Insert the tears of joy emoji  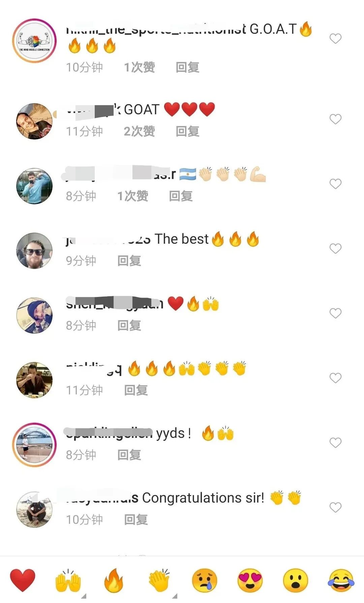pos(341,580)
